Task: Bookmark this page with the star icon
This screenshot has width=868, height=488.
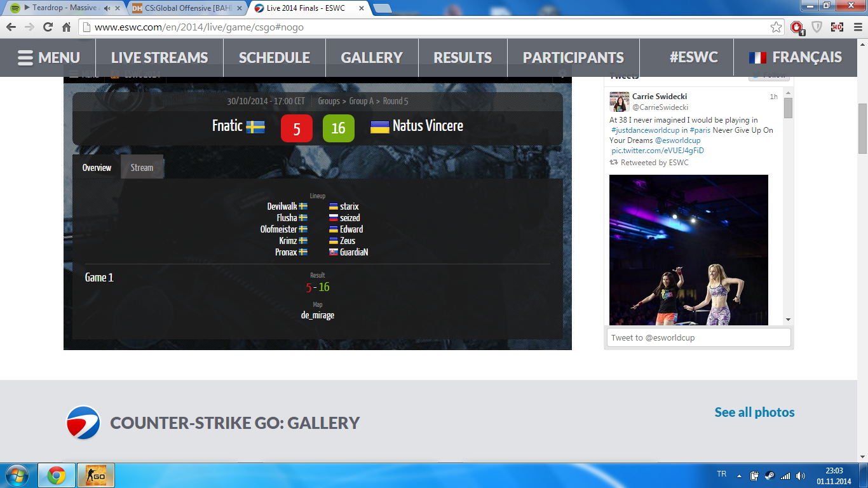Action: 776,27
